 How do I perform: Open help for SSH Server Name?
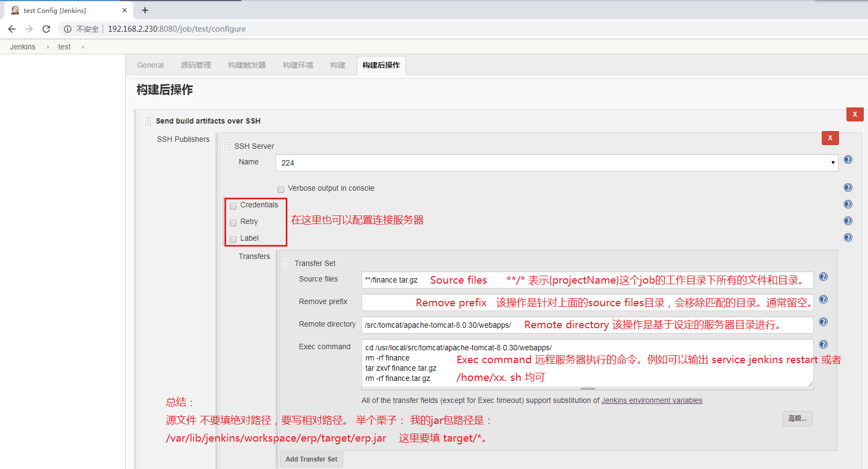(848, 160)
